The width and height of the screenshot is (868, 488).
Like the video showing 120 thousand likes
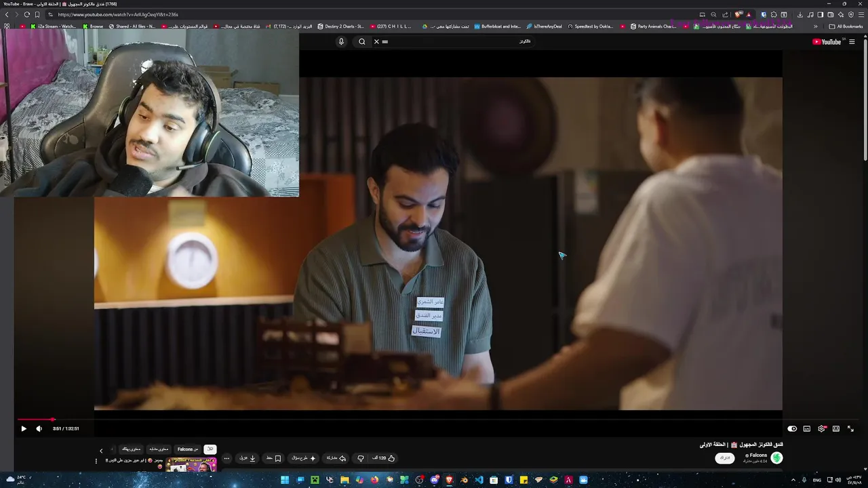coord(384,458)
